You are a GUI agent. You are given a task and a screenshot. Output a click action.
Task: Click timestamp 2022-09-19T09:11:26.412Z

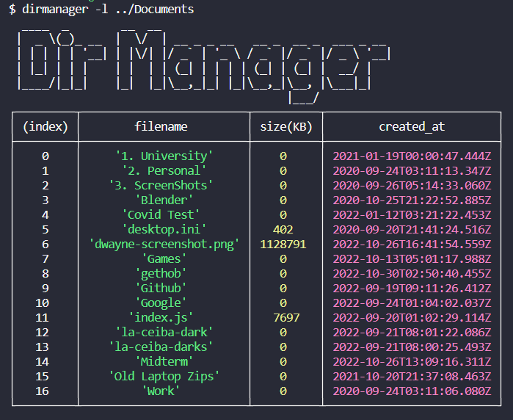pyautogui.click(x=412, y=289)
